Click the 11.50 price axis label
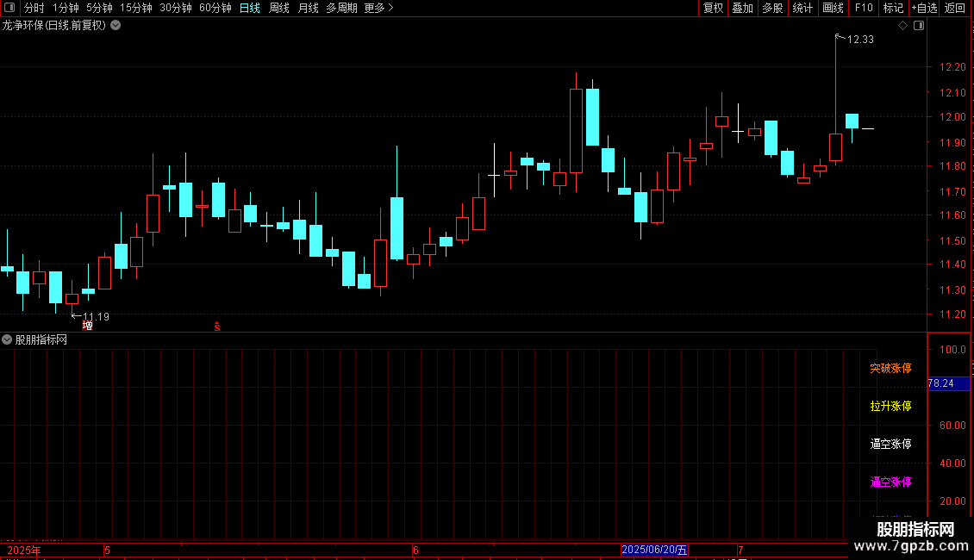The width and height of the screenshot is (974, 560). click(x=952, y=241)
